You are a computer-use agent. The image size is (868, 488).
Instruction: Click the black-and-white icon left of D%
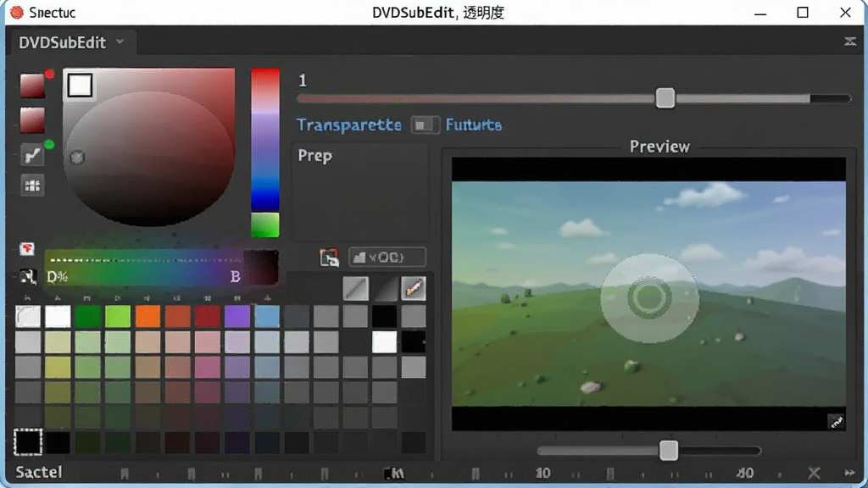click(x=27, y=276)
